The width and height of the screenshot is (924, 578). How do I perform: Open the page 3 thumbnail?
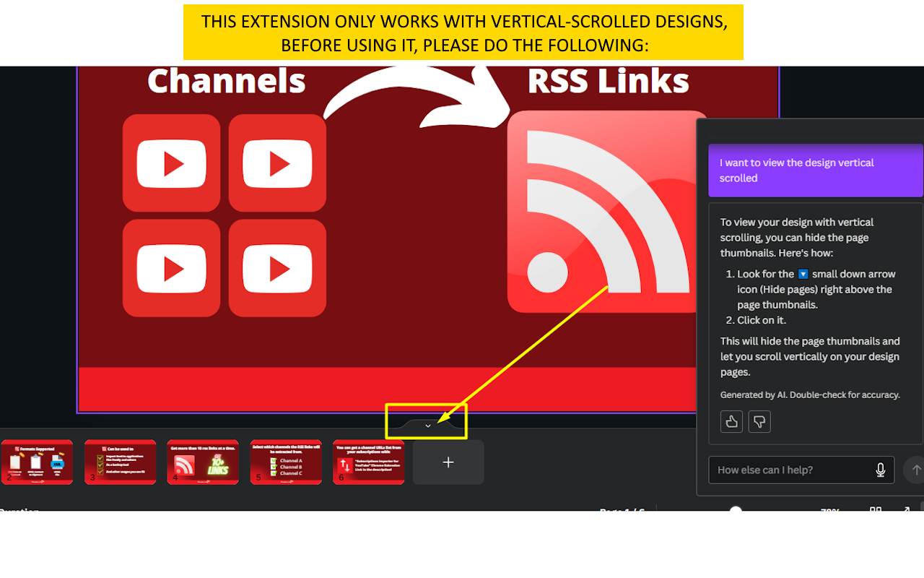tap(120, 462)
